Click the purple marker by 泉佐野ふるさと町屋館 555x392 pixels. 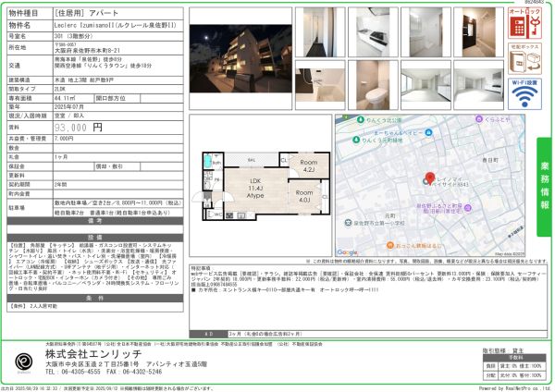(468, 207)
